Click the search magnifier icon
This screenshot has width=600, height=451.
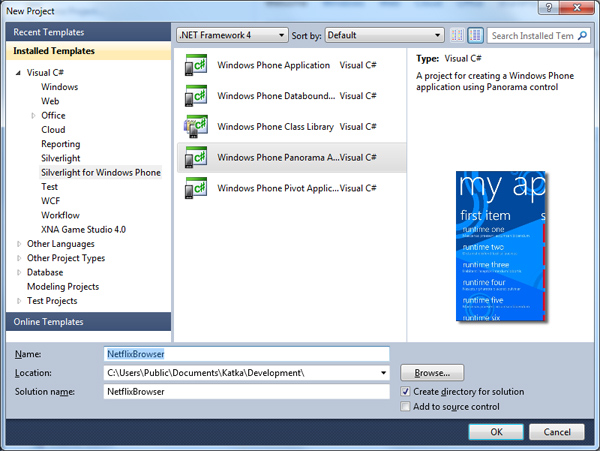point(582,36)
